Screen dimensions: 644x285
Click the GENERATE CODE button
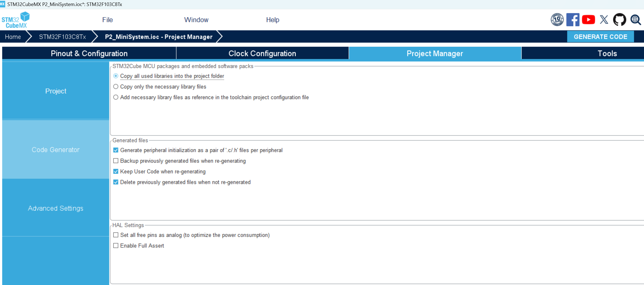click(600, 37)
